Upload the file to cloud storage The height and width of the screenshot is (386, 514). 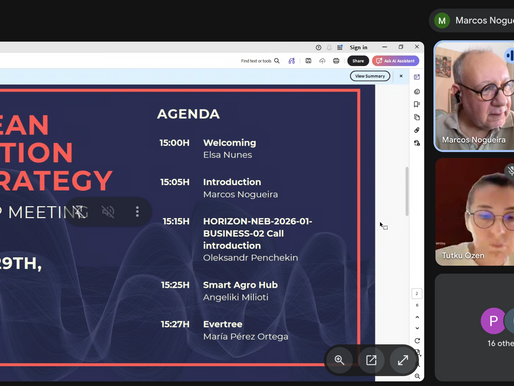322,61
